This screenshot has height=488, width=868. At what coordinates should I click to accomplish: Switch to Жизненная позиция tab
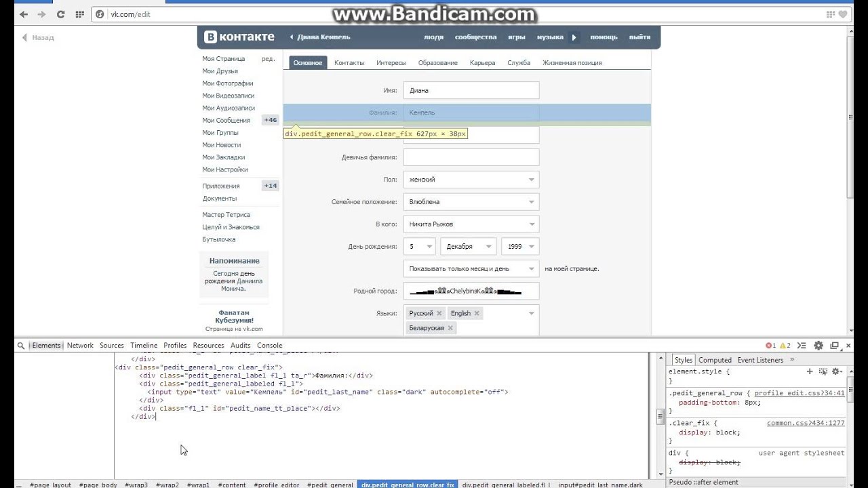tap(572, 62)
